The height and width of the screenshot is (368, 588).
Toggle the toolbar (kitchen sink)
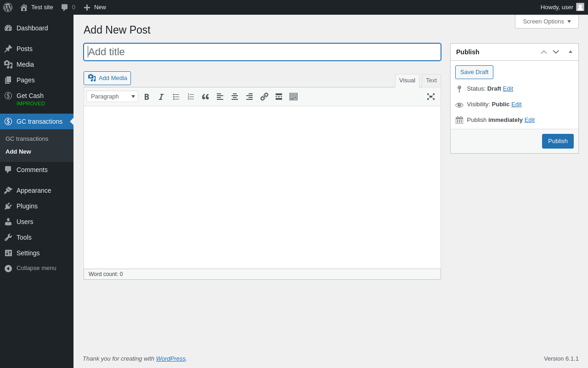pyautogui.click(x=294, y=97)
